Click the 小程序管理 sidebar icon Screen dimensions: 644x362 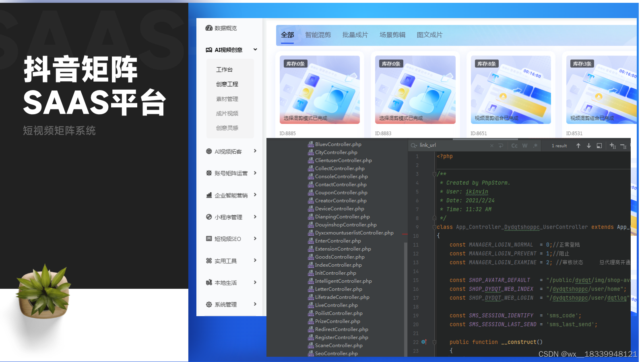[209, 217]
